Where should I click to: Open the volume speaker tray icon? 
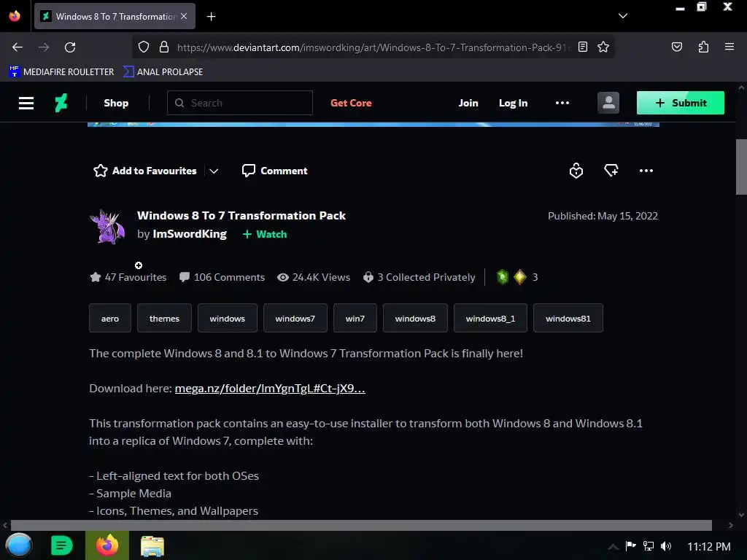pyautogui.click(x=666, y=546)
